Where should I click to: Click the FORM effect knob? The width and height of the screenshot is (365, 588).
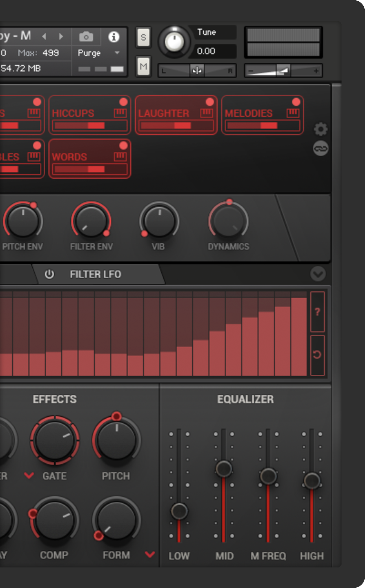[x=116, y=521]
